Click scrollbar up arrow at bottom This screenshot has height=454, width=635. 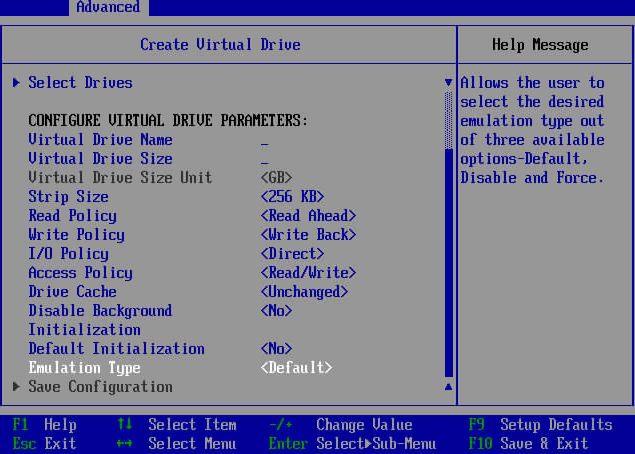pyautogui.click(x=448, y=387)
